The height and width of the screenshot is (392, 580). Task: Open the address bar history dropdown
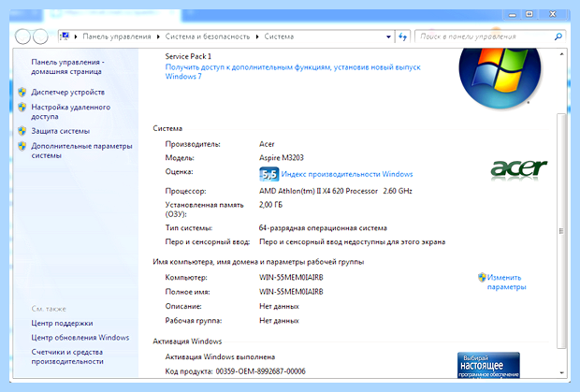pos(388,36)
